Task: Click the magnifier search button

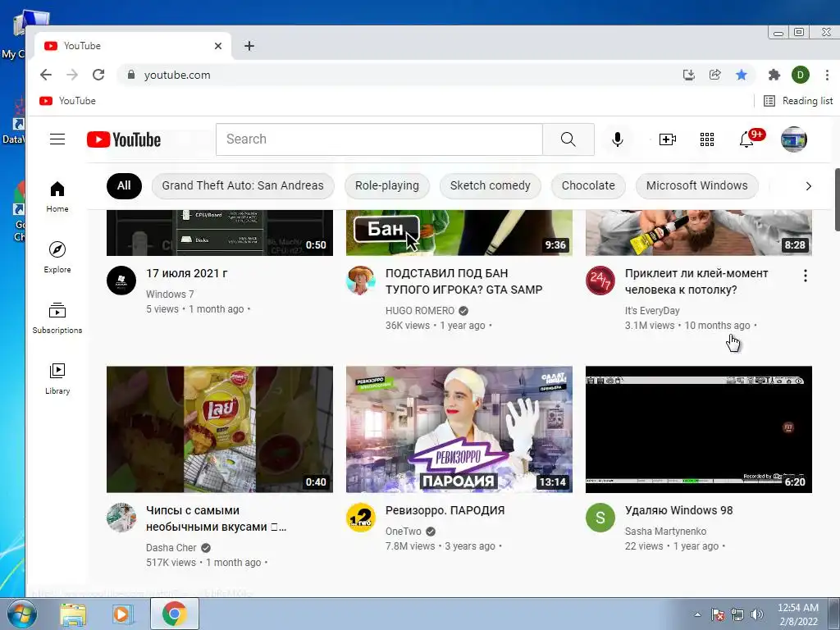Action: (568, 139)
